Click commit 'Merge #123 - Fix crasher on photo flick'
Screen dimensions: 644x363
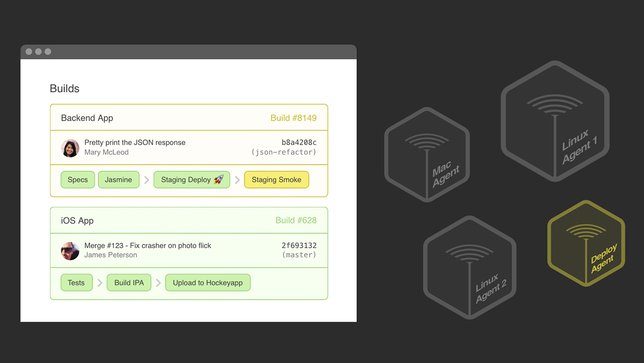click(x=148, y=246)
